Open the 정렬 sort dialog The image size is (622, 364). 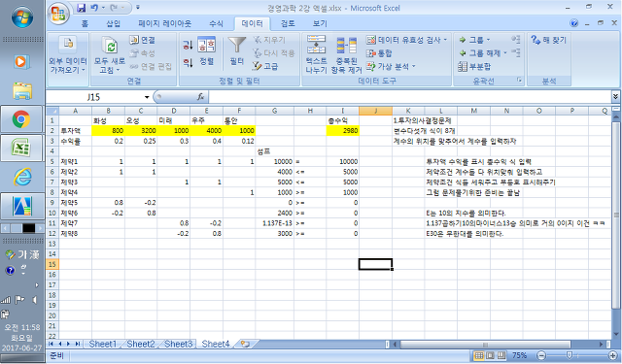(x=206, y=50)
